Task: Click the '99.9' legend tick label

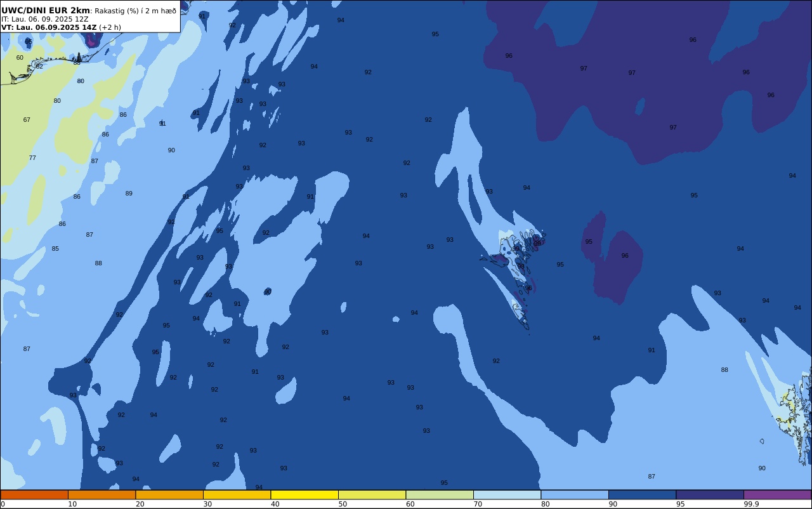Action: pyautogui.click(x=752, y=504)
